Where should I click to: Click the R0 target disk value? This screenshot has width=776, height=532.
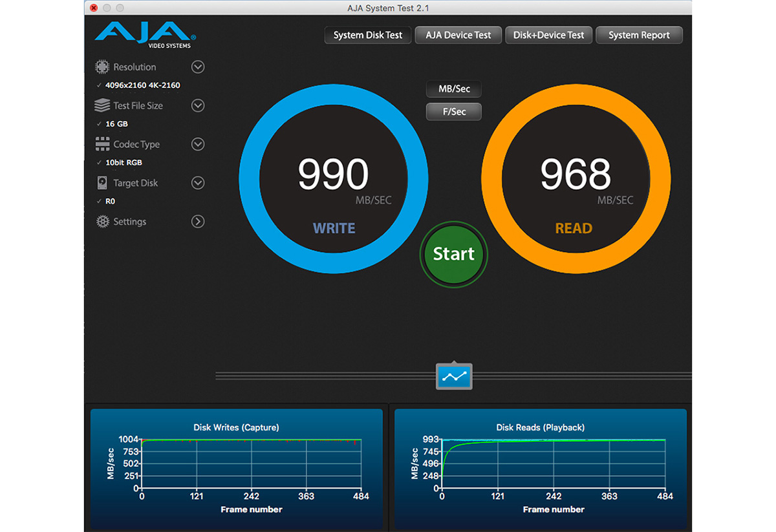pyautogui.click(x=110, y=202)
